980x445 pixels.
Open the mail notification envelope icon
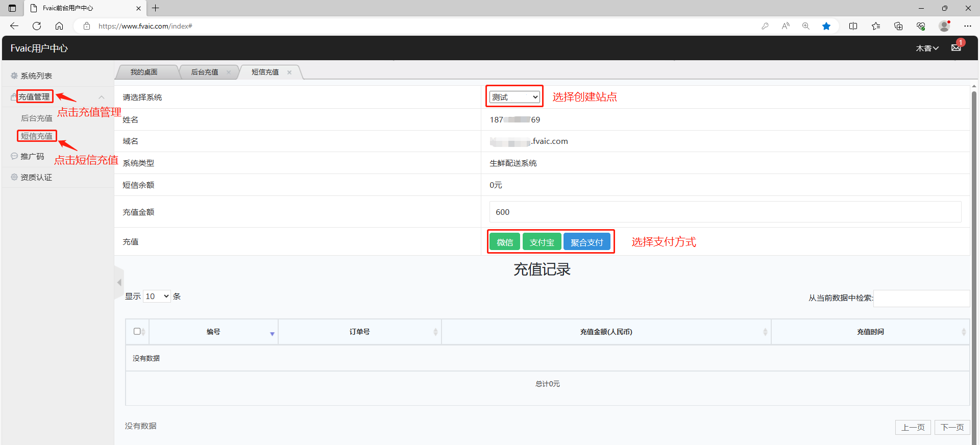[956, 47]
